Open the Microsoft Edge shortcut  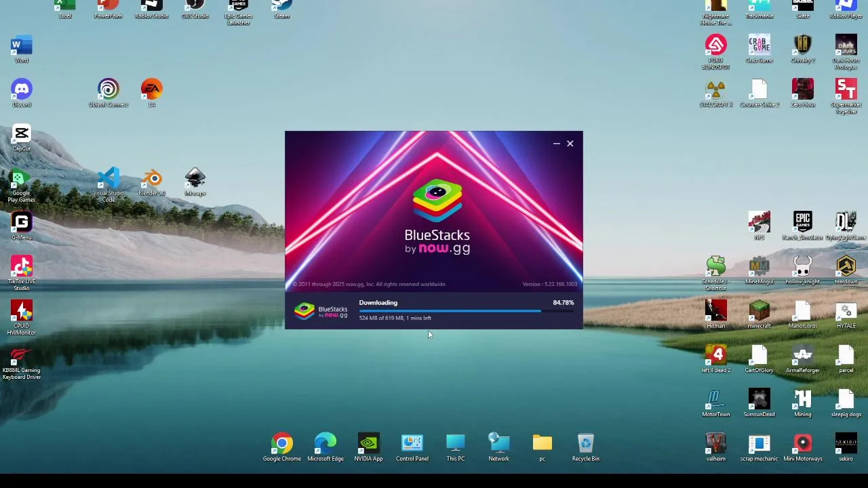pyautogui.click(x=325, y=448)
